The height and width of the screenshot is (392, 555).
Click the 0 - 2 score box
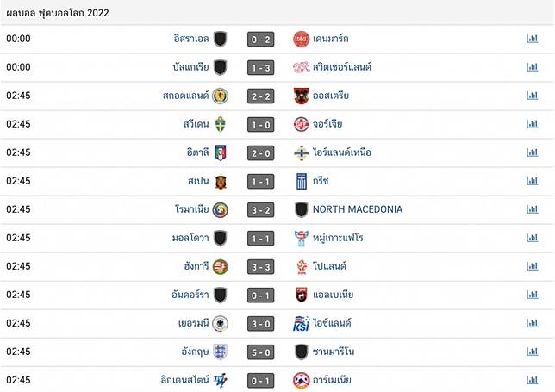(260, 39)
